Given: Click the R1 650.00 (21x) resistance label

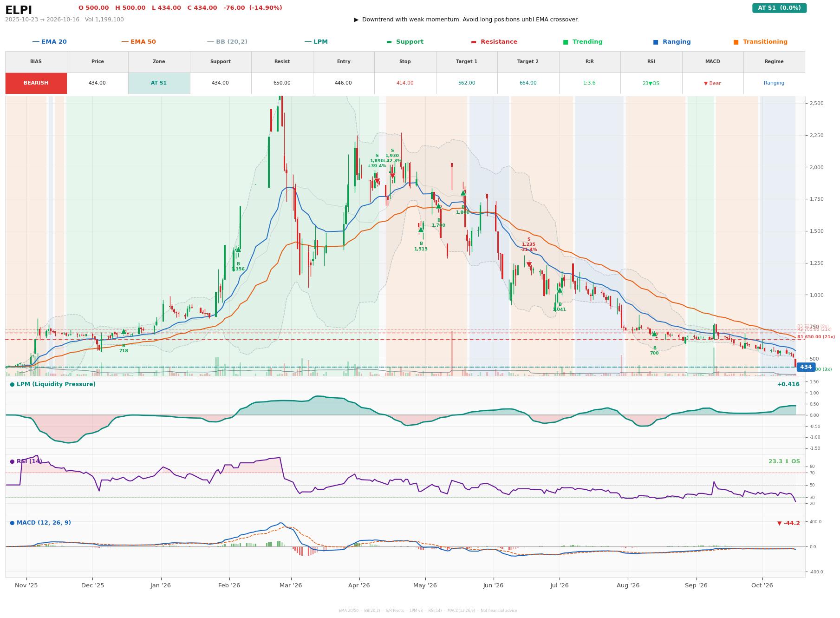Looking at the screenshot, I should pos(816,337).
